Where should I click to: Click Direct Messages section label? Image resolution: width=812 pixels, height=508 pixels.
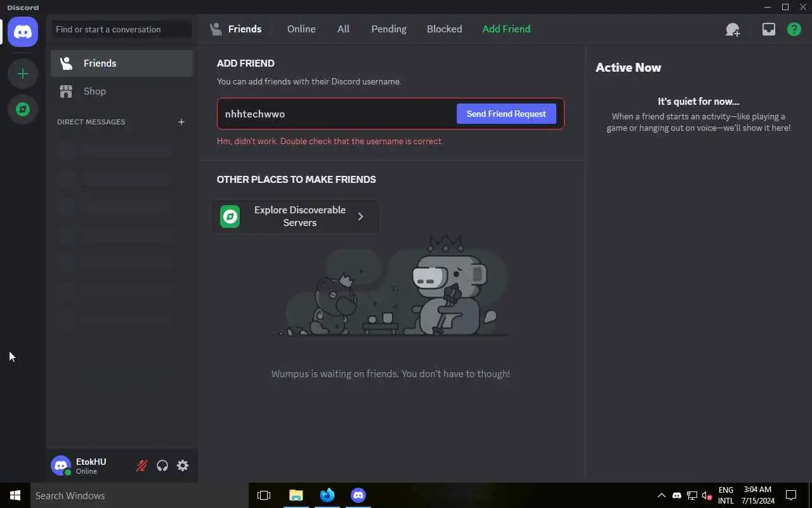point(91,122)
